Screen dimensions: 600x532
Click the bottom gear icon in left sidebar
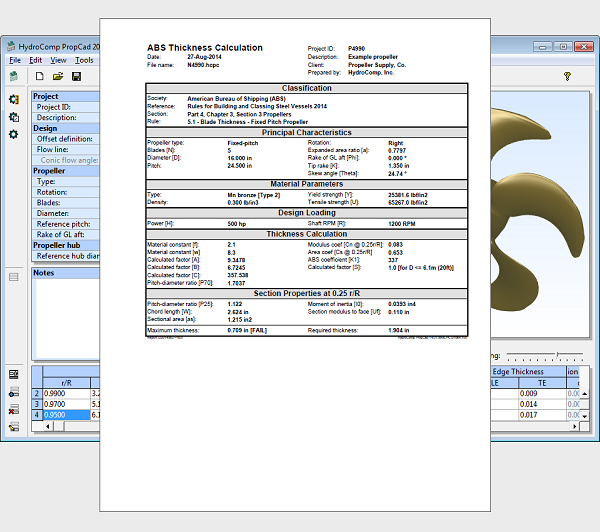(14, 134)
